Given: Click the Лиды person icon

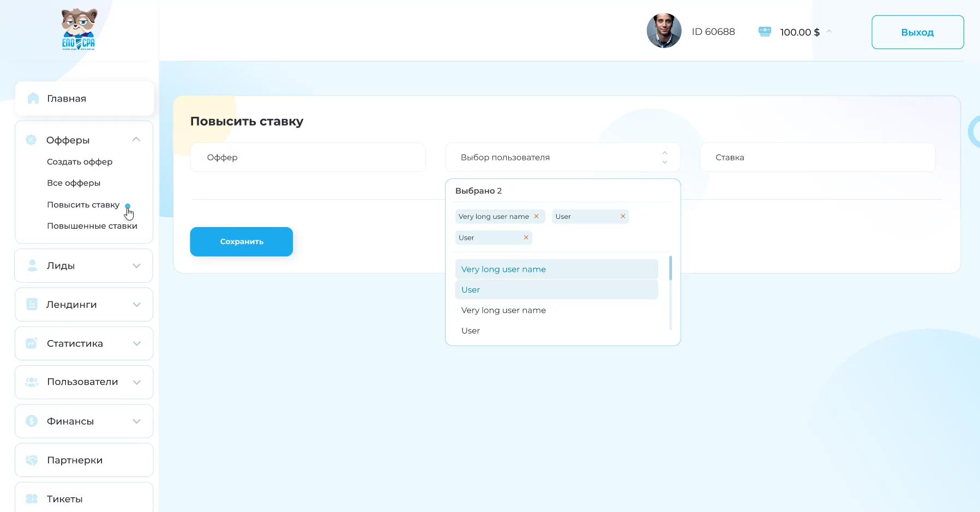Looking at the screenshot, I should [33, 265].
